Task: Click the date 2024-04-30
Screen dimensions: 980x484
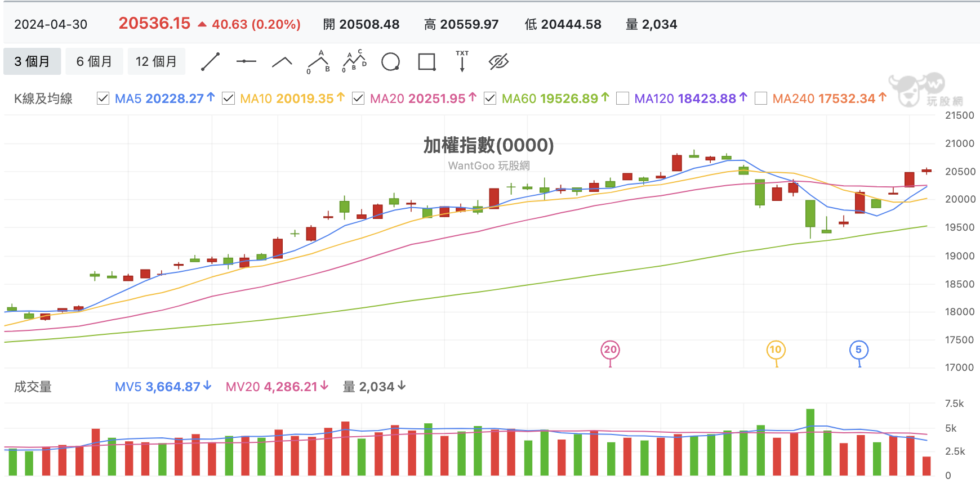Action: coord(51,24)
